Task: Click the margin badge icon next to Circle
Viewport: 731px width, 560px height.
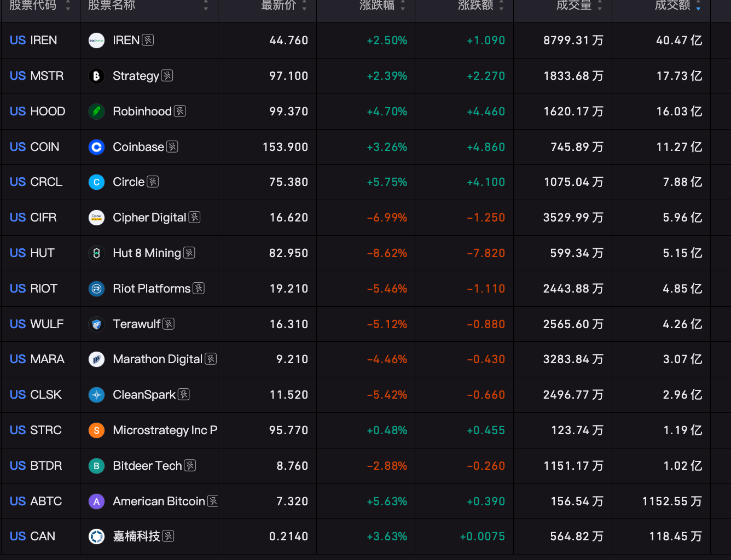Action: (153, 182)
